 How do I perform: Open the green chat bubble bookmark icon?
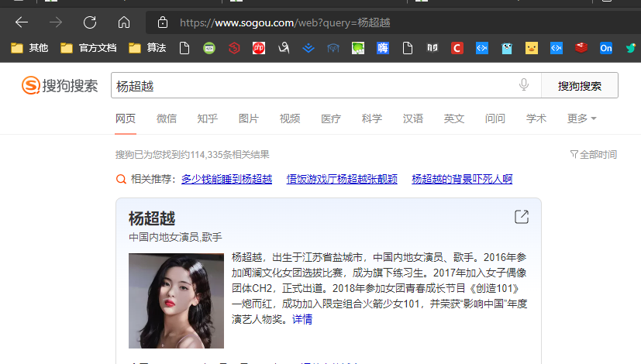click(358, 48)
